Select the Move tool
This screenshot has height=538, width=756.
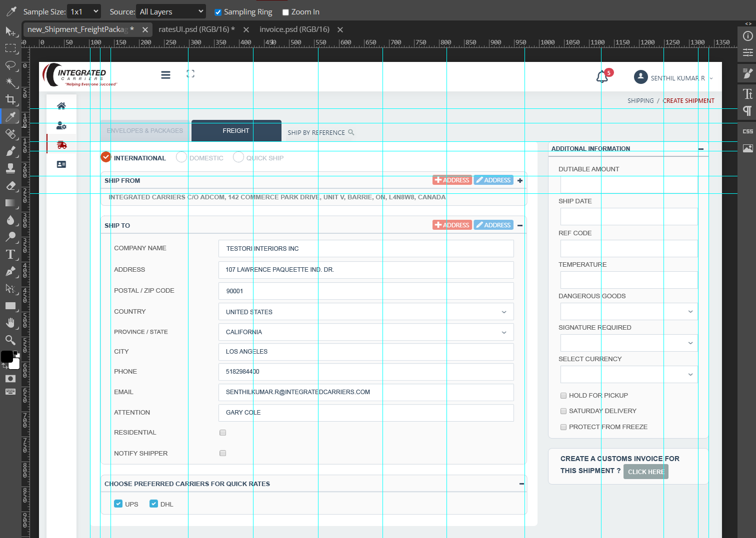(10, 31)
